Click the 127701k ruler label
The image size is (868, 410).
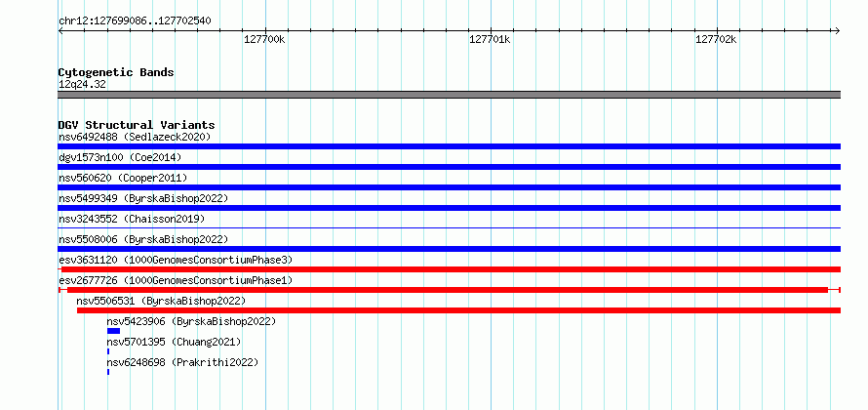(x=490, y=39)
